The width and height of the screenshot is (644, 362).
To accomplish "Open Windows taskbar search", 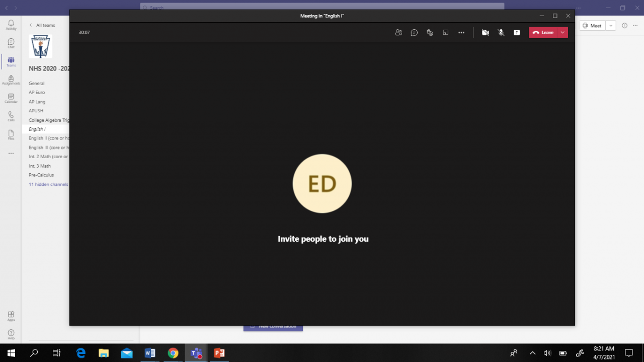I will tap(34, 353).
